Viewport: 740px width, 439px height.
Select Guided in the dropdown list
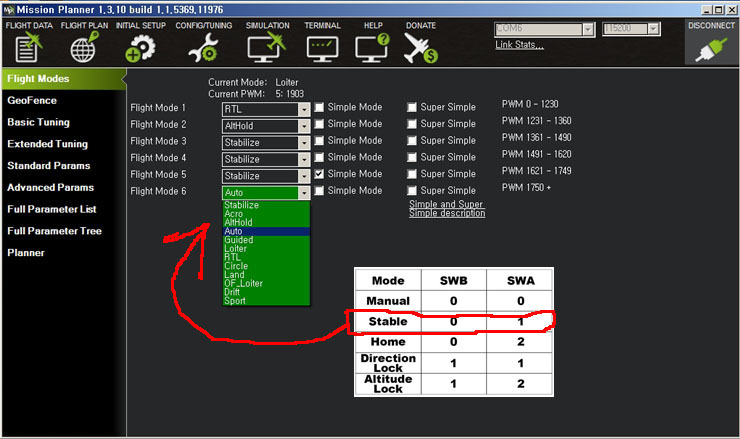(x=266, y=240)
